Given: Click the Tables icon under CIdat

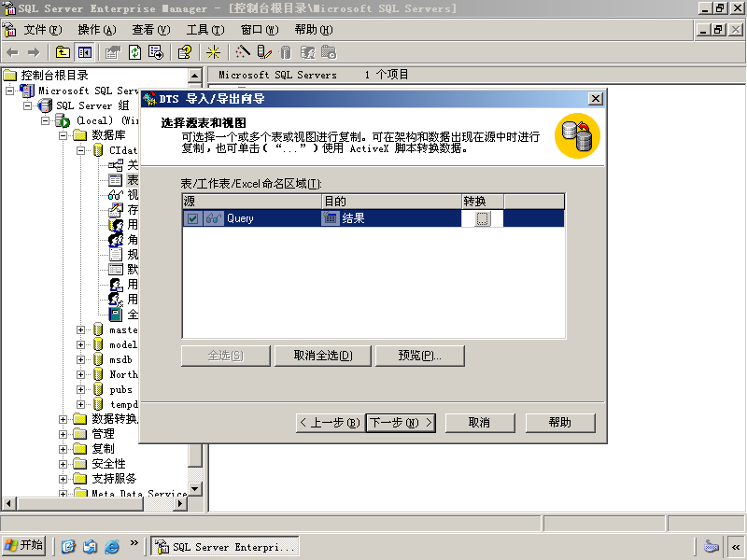Looking at the screenshot, I should click(x=115, y=180).
